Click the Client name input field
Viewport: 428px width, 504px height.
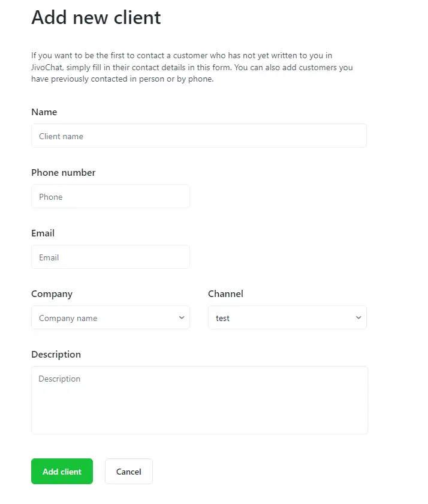tap(198, 136)
